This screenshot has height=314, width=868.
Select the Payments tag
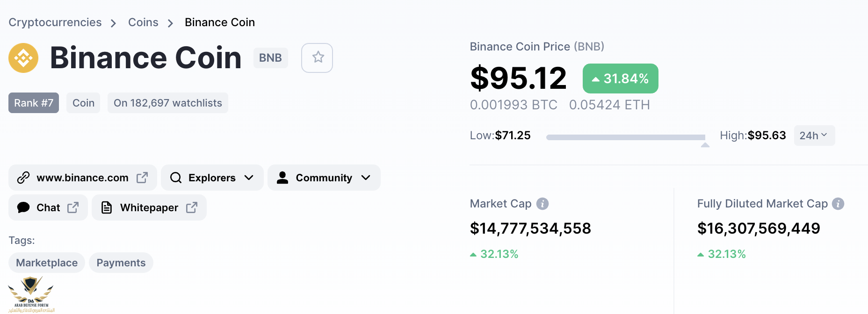coord(121,263)
